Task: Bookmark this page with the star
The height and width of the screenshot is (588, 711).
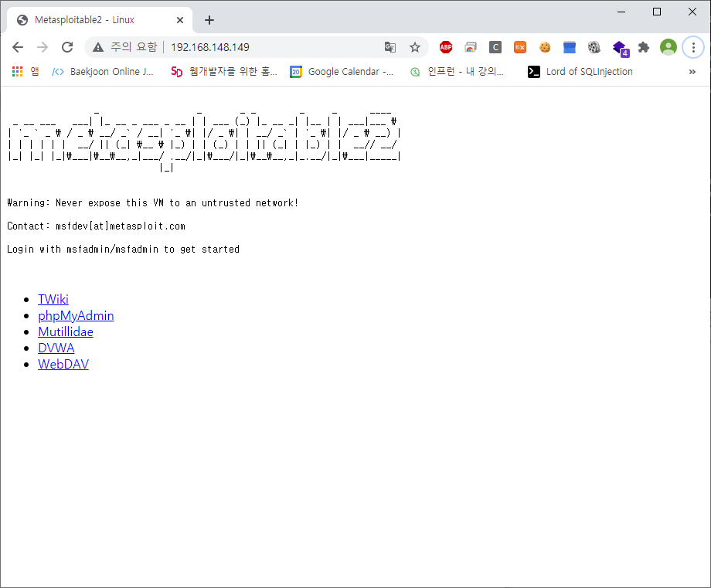Action: point(415,47)
